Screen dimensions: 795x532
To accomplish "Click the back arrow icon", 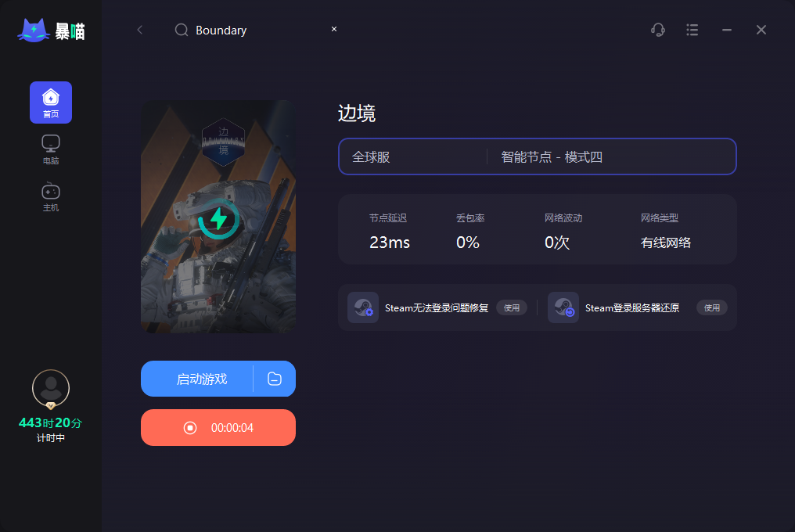I will coord(140,30).
